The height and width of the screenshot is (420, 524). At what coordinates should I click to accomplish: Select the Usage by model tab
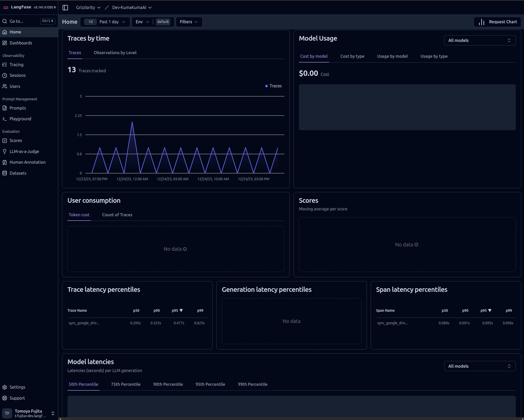(392, 56)
